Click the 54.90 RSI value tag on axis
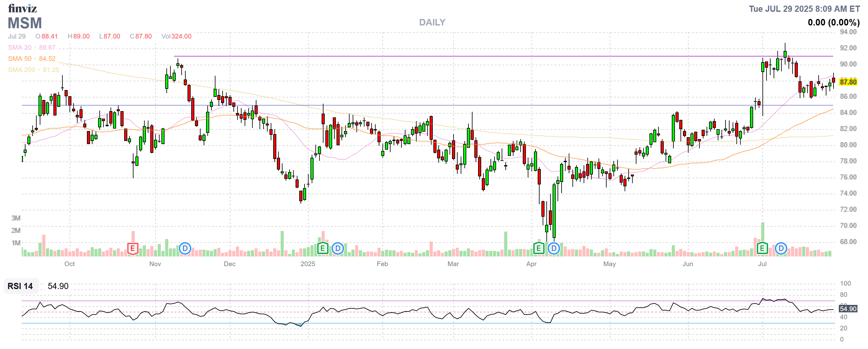The width and height of the screenshot is (868, 349). click(x=848, y=309)
